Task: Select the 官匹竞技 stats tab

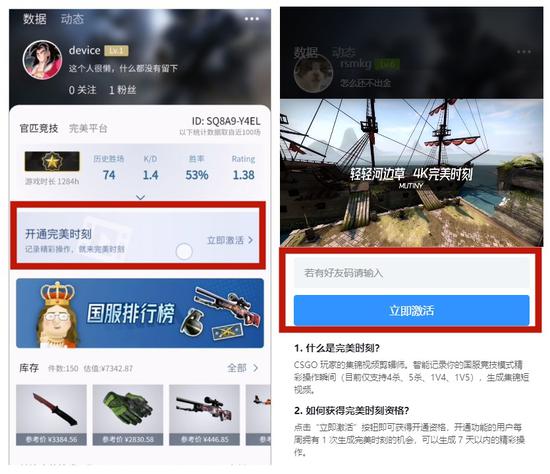Action: (x=39, y=128)
